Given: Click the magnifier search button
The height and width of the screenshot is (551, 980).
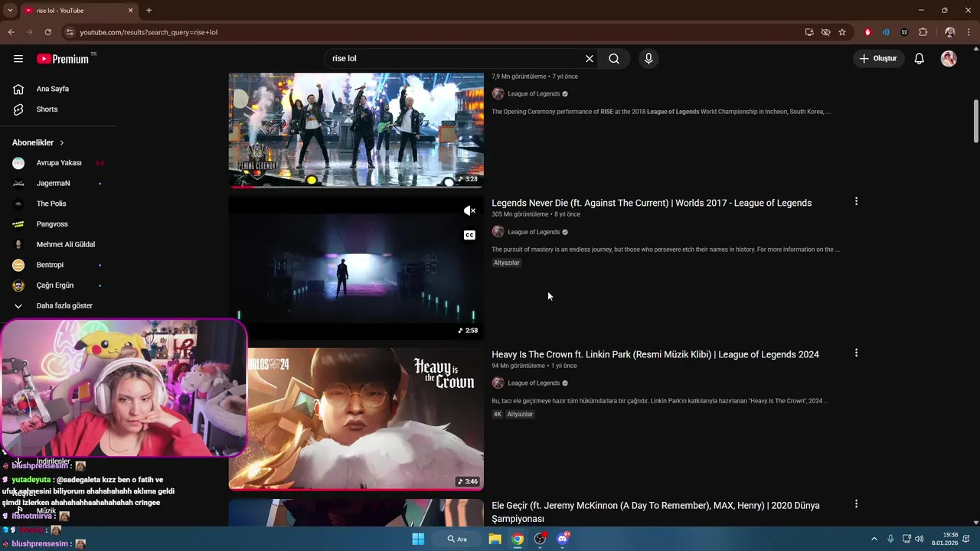Looking at the screenshot, I should [x=614, y=59].
